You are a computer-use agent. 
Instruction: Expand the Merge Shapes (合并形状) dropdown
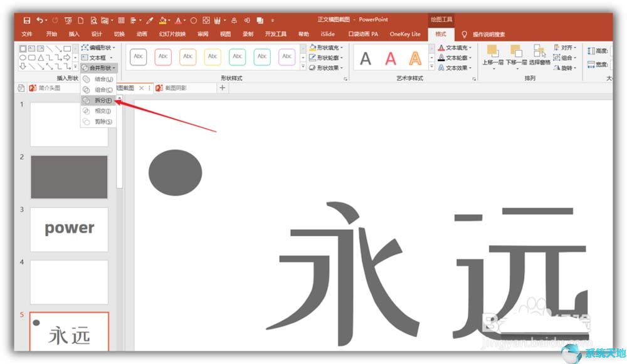99,68
